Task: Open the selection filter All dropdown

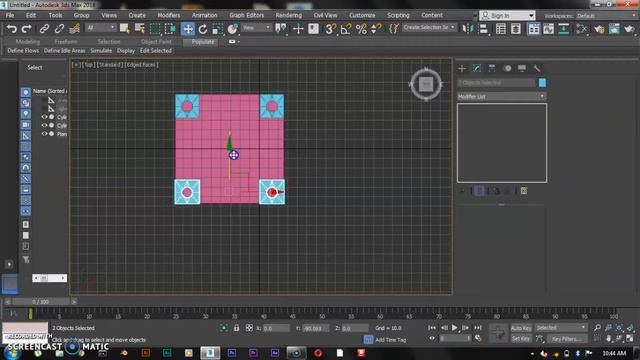Action: point(101,28)
